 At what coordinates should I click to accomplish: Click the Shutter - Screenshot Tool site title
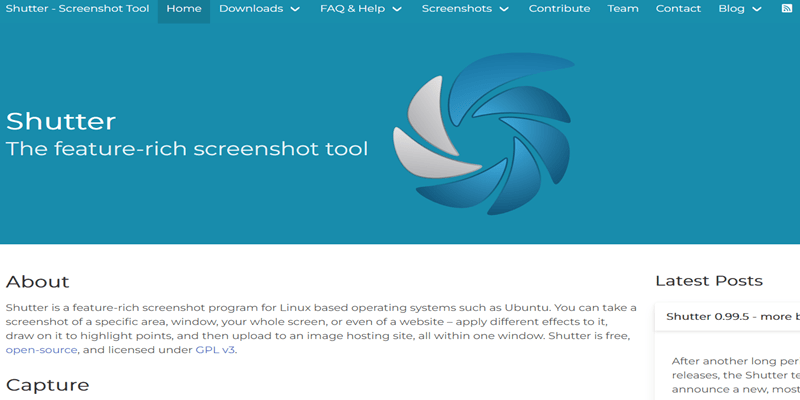pos(78,9)
